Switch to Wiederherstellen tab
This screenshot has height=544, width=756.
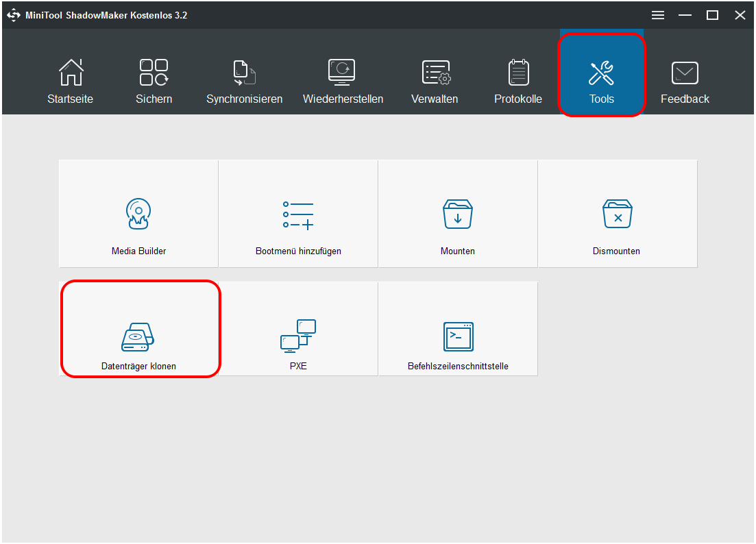tap(343, 81)
